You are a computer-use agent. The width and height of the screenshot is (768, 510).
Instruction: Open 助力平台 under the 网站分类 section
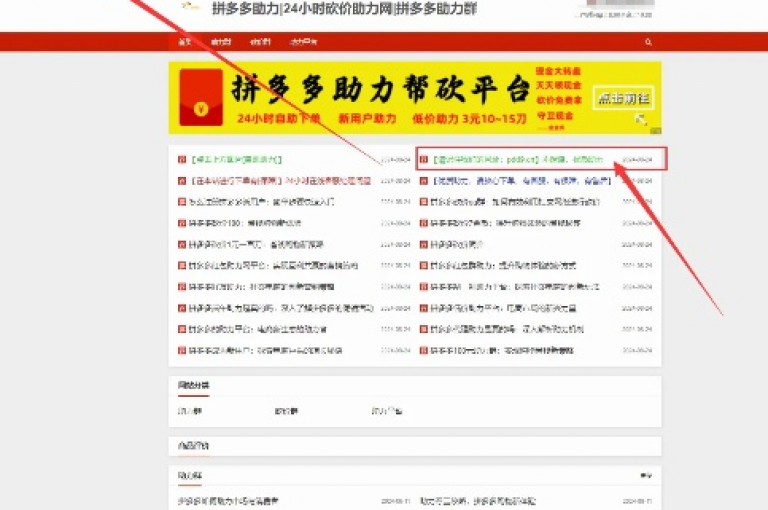coord(386,411)
